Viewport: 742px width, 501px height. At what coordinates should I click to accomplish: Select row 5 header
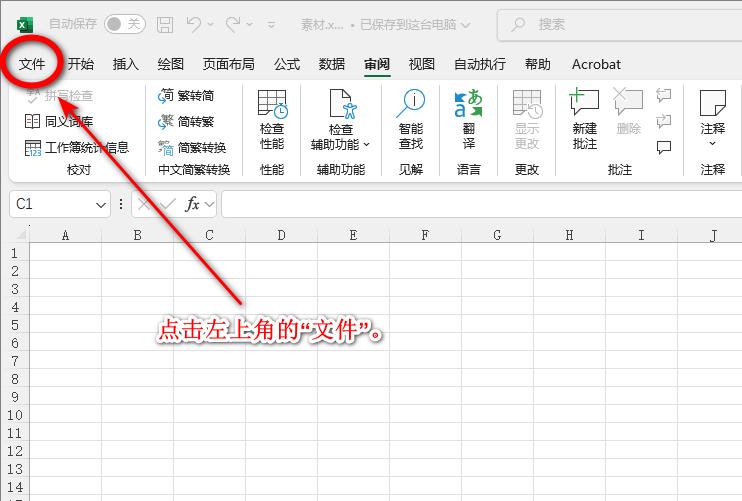pos(15,325)
